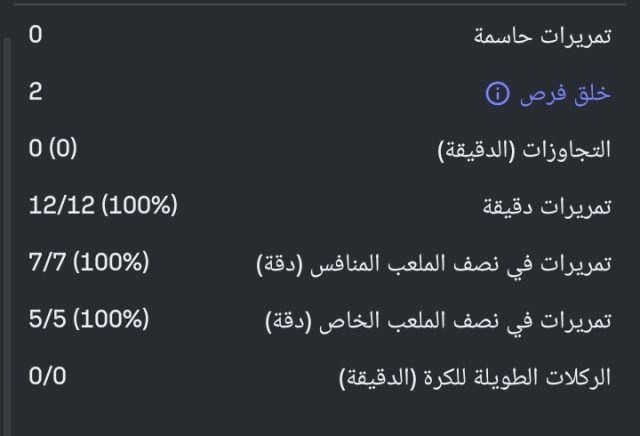Click the 5/5 own half passes value
Viewport: 640px width, 436px height.
pos(48,321)
